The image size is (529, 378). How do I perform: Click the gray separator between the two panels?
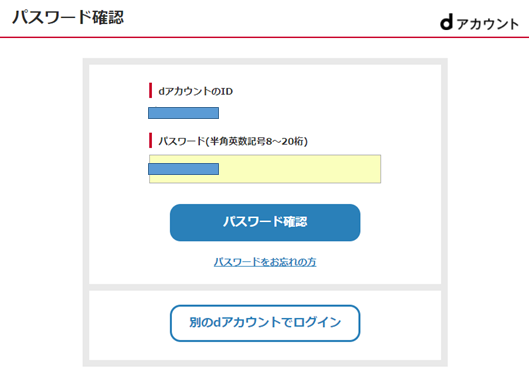click(265, 287)
